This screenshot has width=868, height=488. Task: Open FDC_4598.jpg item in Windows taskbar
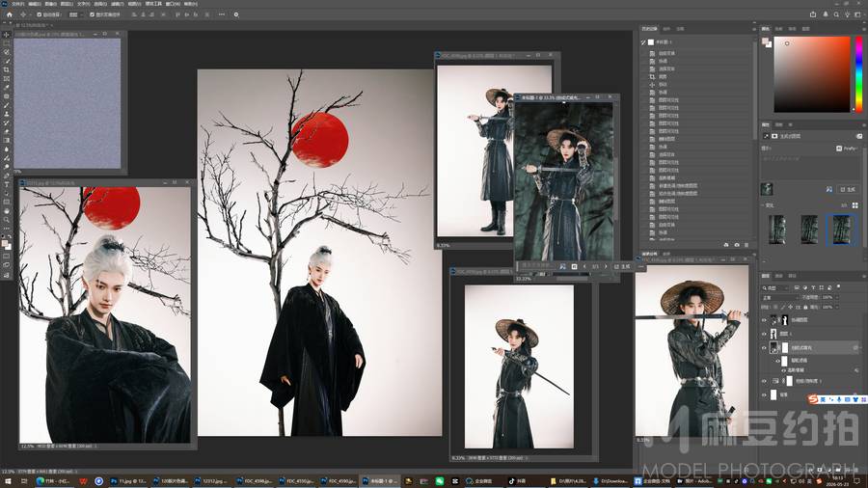tap(254, 481)
